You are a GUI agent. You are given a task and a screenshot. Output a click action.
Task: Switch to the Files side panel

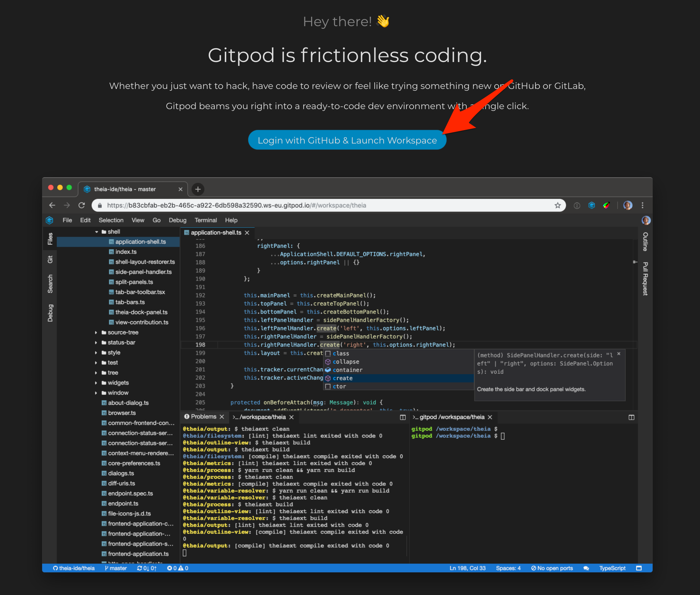[50, 239]
